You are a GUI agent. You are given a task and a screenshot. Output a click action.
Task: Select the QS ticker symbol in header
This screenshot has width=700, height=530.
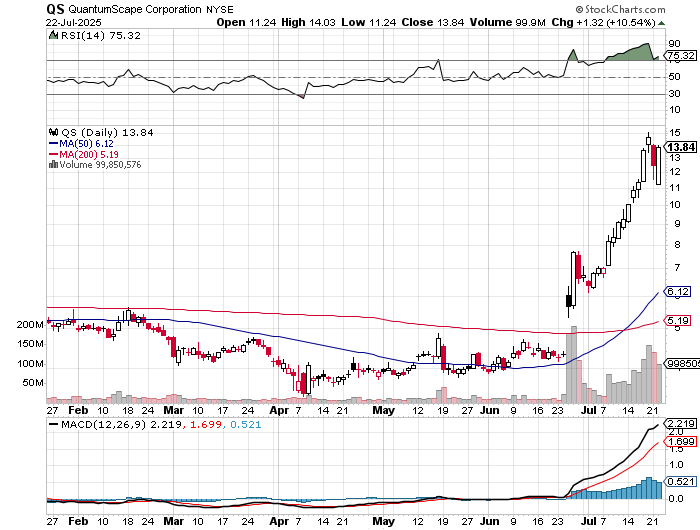55,9
